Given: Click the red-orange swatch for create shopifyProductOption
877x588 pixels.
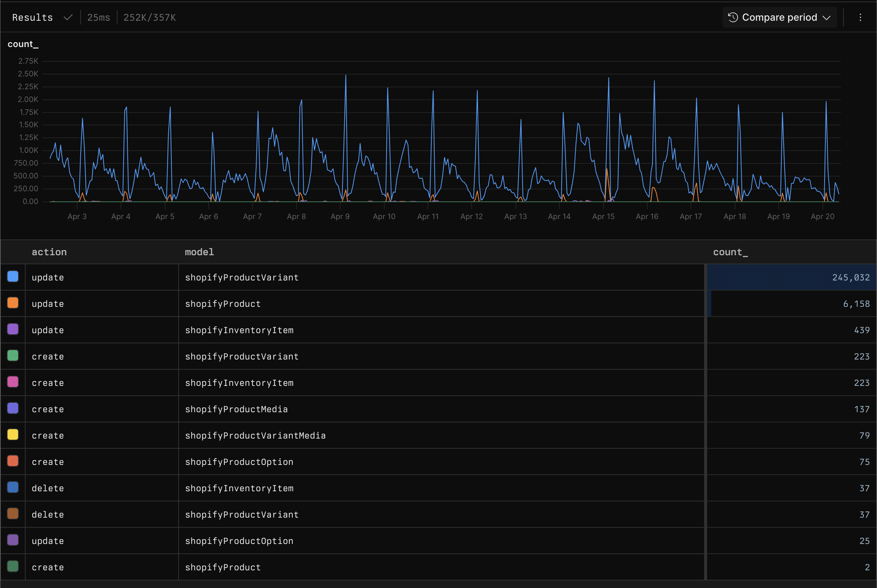Looking at the screenshot, I should (x=13, y=461).
